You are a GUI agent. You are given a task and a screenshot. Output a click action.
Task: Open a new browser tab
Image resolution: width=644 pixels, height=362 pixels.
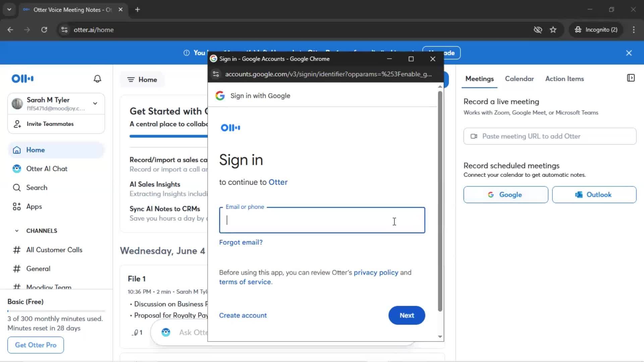(138, 10)
